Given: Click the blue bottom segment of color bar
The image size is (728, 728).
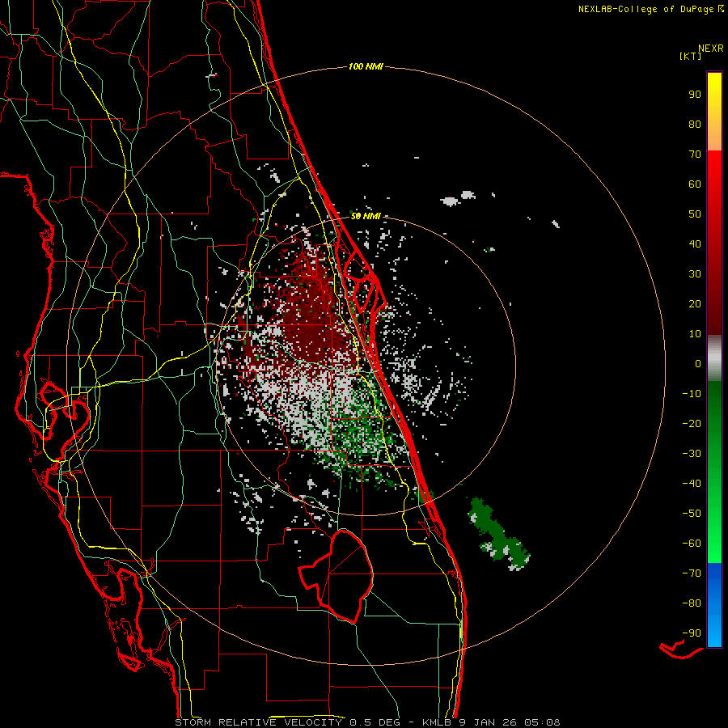Looking at the screenshot, I should coord(714,605).
